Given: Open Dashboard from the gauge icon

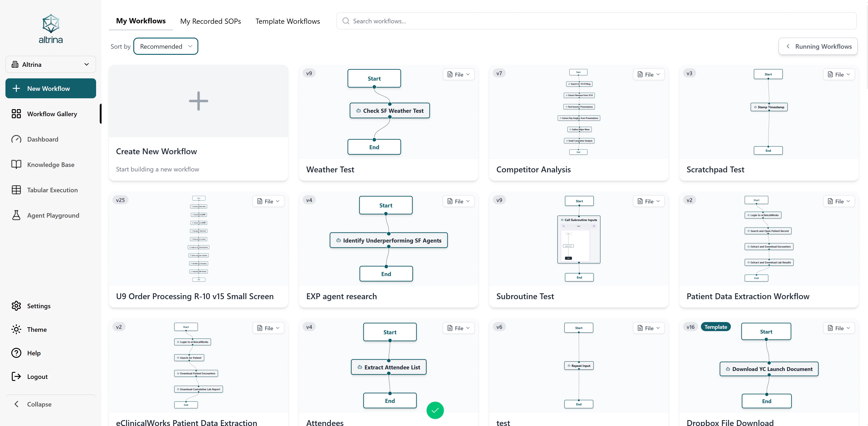Looking at the screenshot, I should [x=16, y=139].
